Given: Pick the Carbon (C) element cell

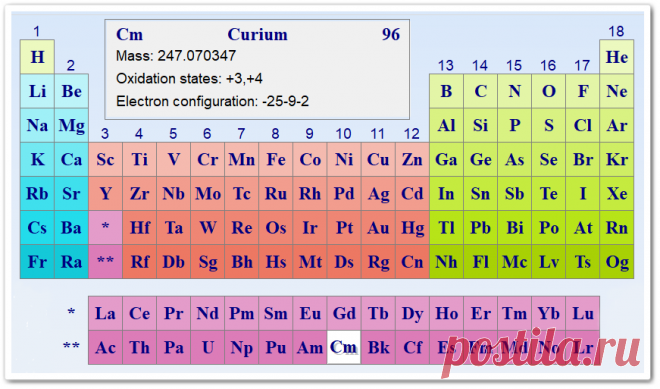Looking at the screenshot, I should click(480, 91).
